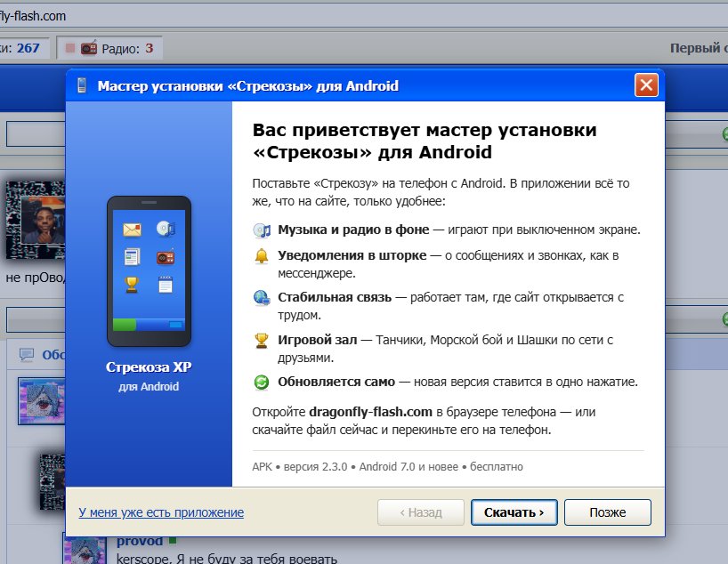This screenshot has width=728, height=564.
Task: Click the CD music icon on phone illustration
Action: [x=166, y=229]
